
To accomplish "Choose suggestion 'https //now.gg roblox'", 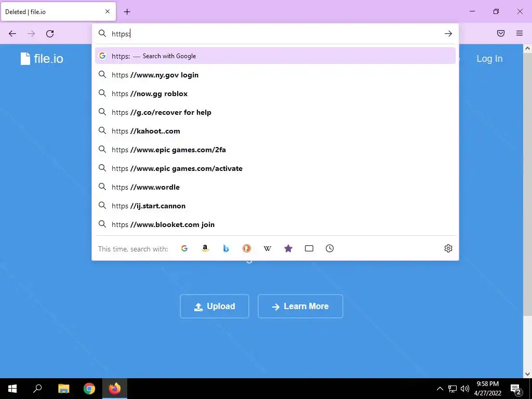I will tap(275, 94).
